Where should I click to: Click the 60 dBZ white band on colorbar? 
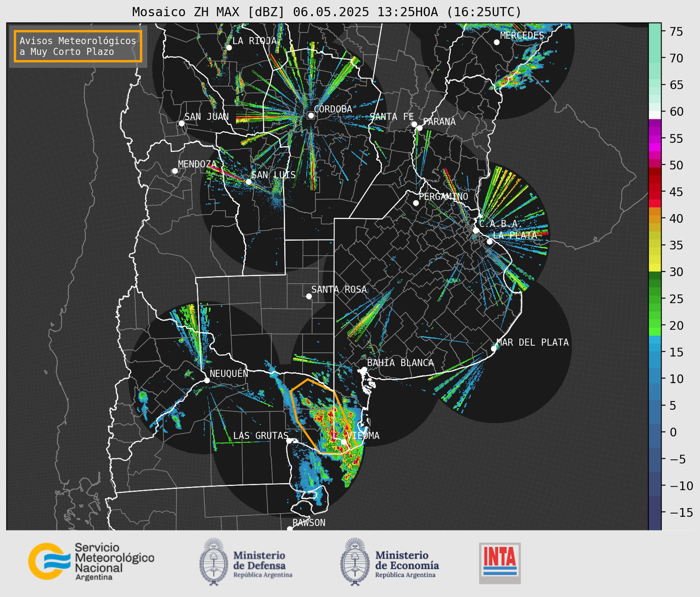(x=654, y=115)
